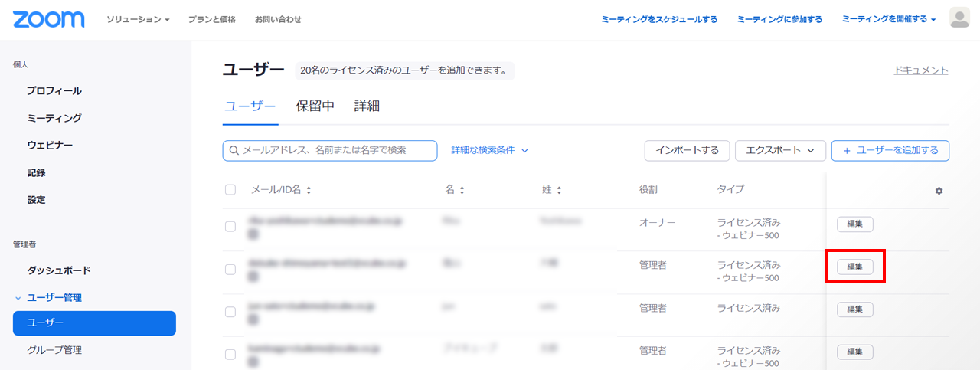Click ユーザーを追加する button
The height and width of the screenshot is (370, 980).
pyautogui.click(x=890, y=151)
